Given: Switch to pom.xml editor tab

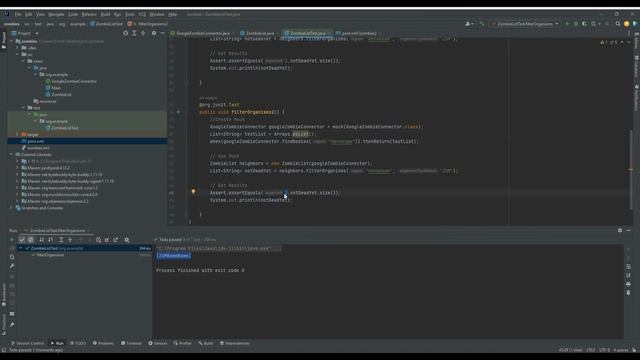Looking at the screenshot, I should [x=358, y=33].
